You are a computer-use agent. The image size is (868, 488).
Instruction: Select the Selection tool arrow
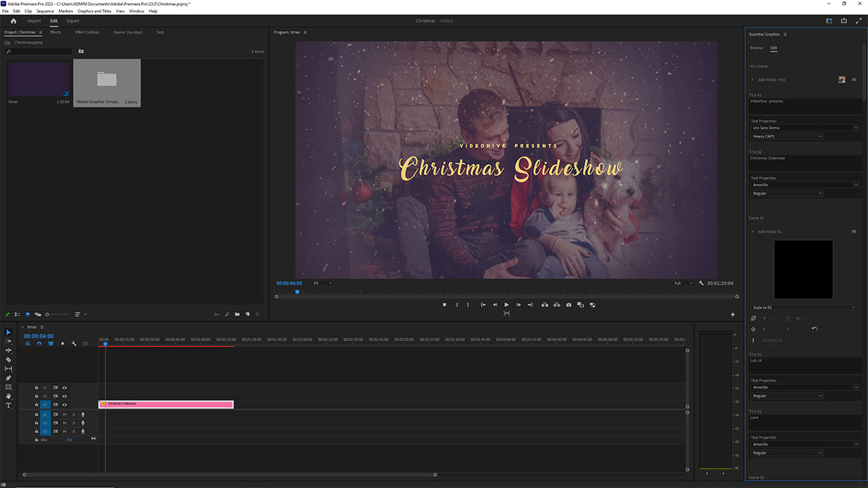pyautogui.click(x=9, y=333)
